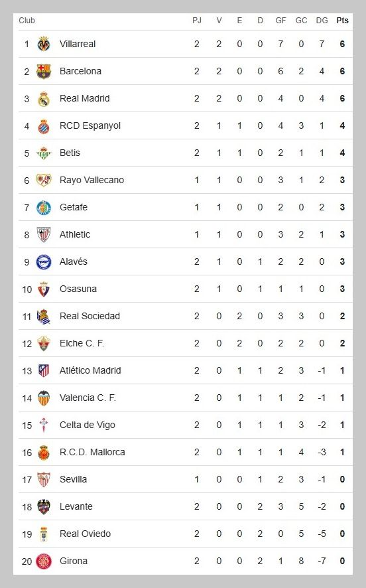Click the Villarreal club crest
This screenshot has height=588, width=366.
[44, 44]
